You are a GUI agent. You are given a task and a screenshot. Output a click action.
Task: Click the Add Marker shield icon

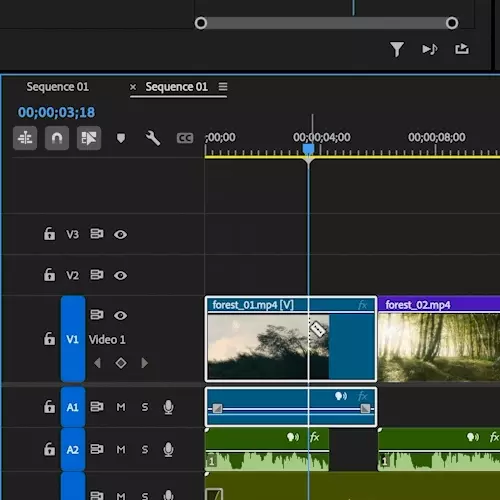tap(121, 138)
